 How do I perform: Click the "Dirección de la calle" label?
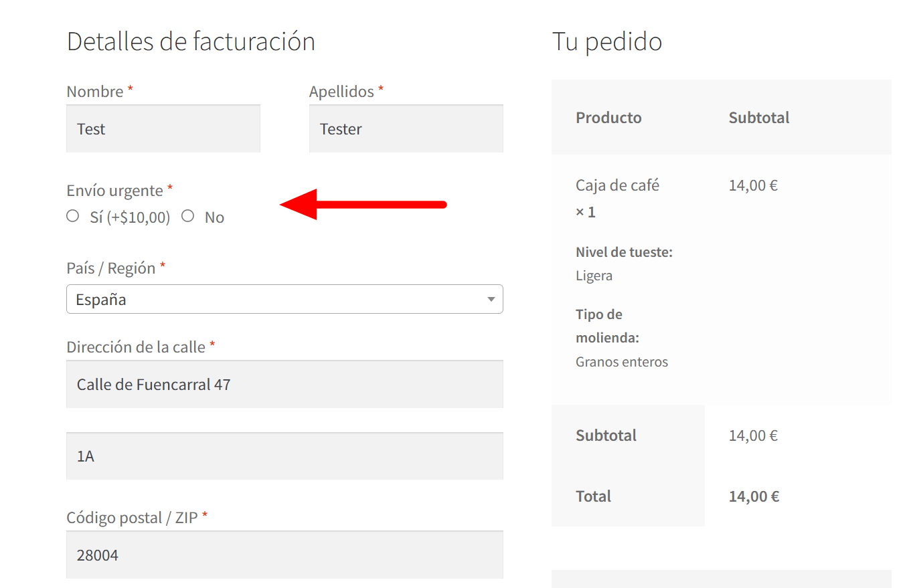135,347
